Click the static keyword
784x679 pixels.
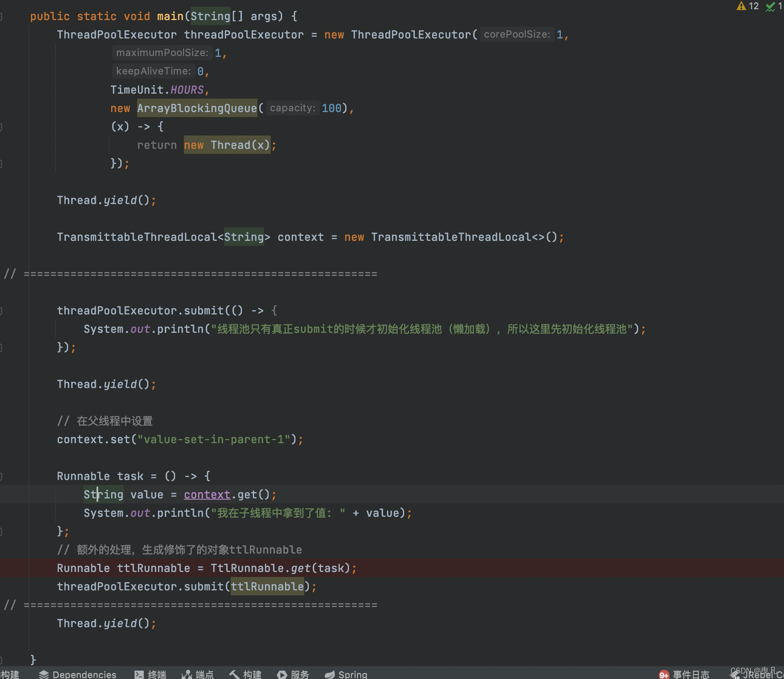pos(97,16)
